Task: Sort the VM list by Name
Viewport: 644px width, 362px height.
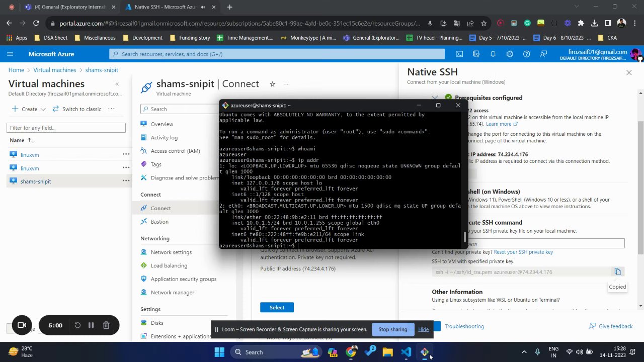Action: [x=21, y=140]
